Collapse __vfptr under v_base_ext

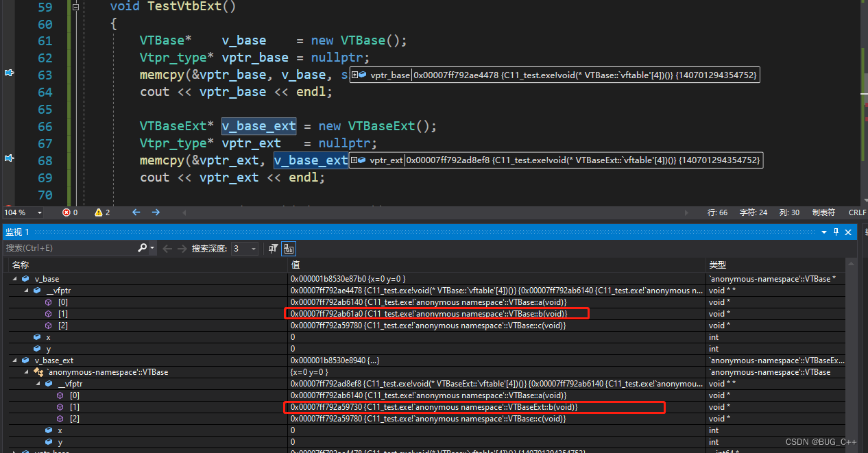(38, 384)
